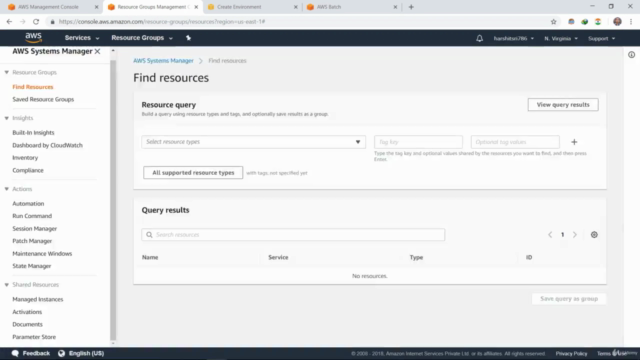Click All supported resource types button

click(x=193, y=173)
